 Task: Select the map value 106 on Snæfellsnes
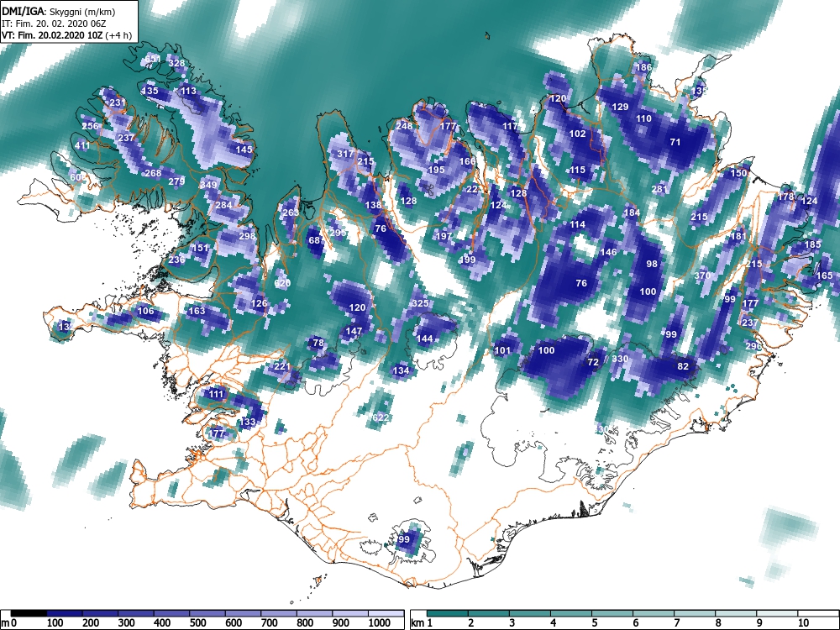[145, 311]
